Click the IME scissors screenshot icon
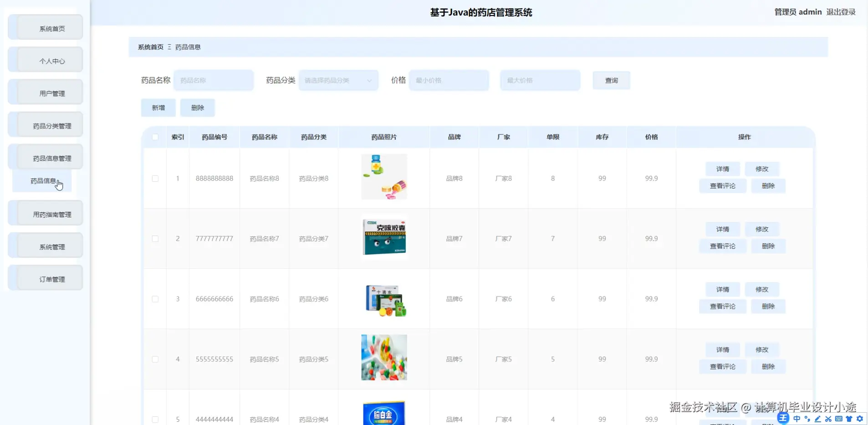Image resolution: width=868 pixels, height=425 pixels. 828,419
